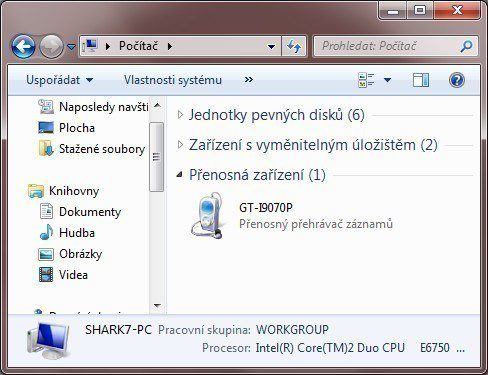
Task: Click the help question mark icon
Action: 457,80
